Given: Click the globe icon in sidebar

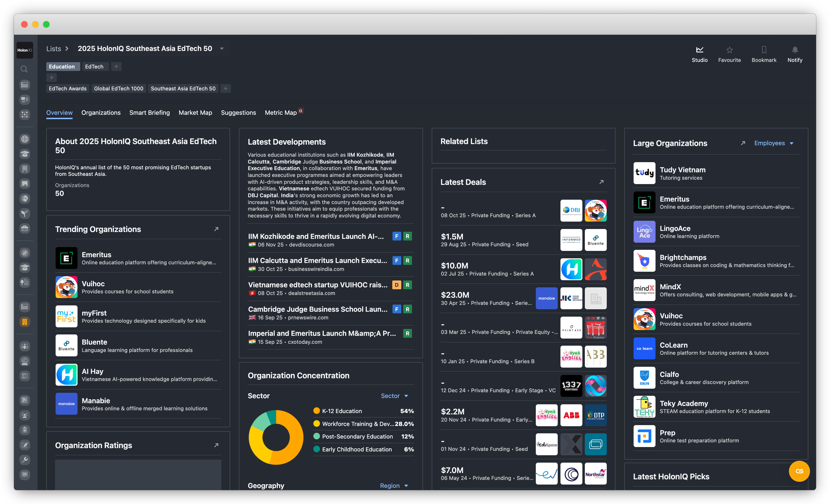Looking at the screenshot, I should click(25, 139).
